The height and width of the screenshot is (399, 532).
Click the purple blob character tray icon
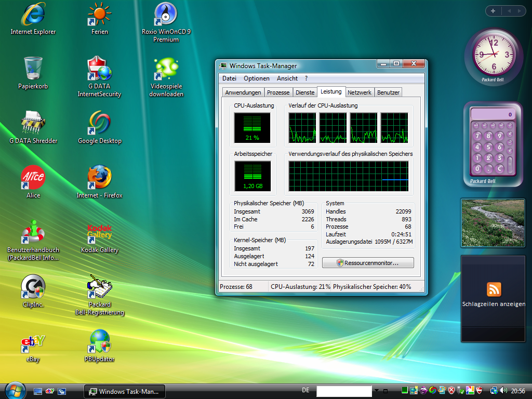point(423,391)
